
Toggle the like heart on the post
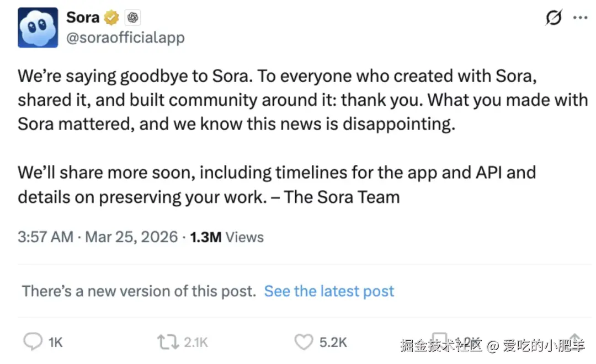tap(304, 341)
